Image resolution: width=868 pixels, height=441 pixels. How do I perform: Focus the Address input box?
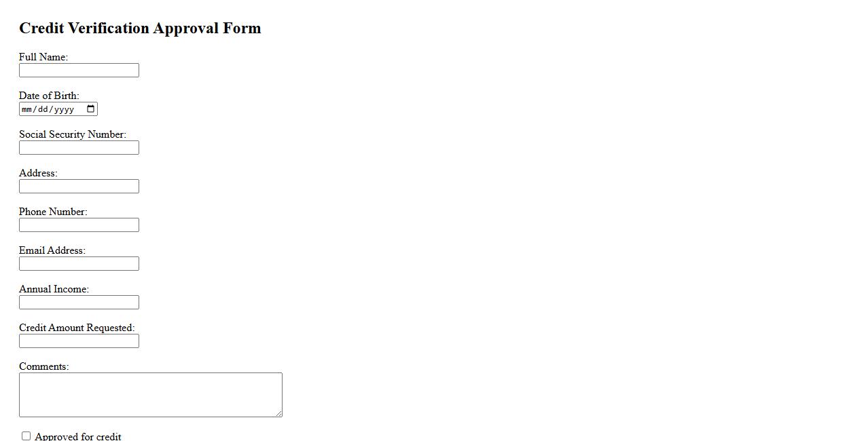[x=79, y=187]
